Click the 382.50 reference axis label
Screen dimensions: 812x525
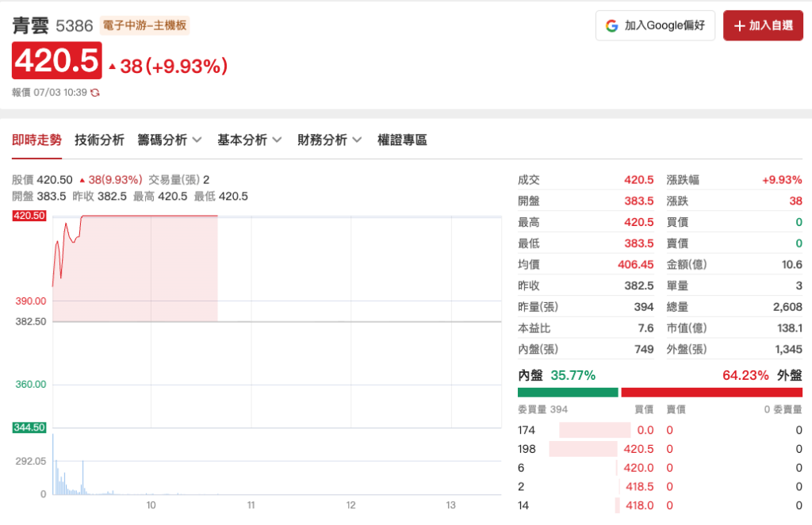[x=31, y=321]
